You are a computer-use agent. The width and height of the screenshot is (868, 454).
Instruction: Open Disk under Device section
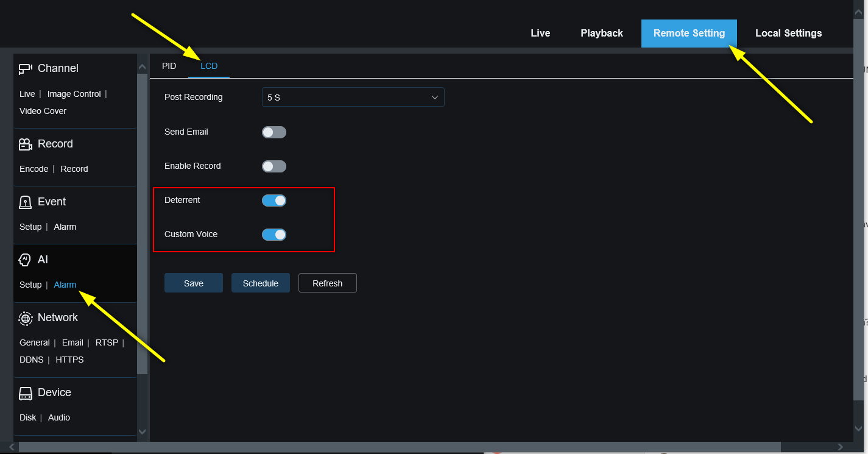28,417
